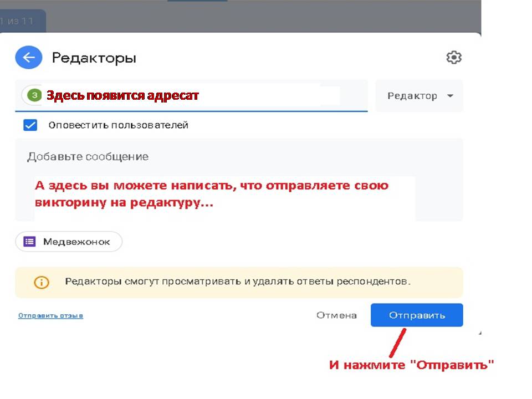Click the Редакторы dialog title
Image resolution: width=532 pixels, height=399 pixels.
pyautogui.click(x=94, y=58)
